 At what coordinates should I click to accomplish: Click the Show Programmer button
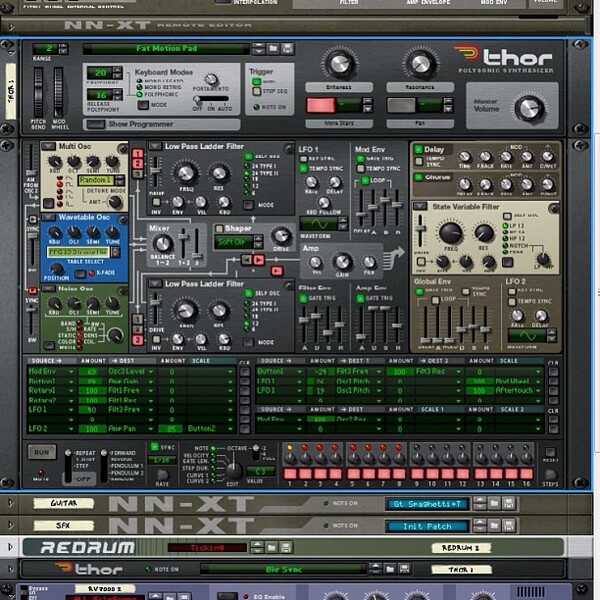tap(96, 124)
